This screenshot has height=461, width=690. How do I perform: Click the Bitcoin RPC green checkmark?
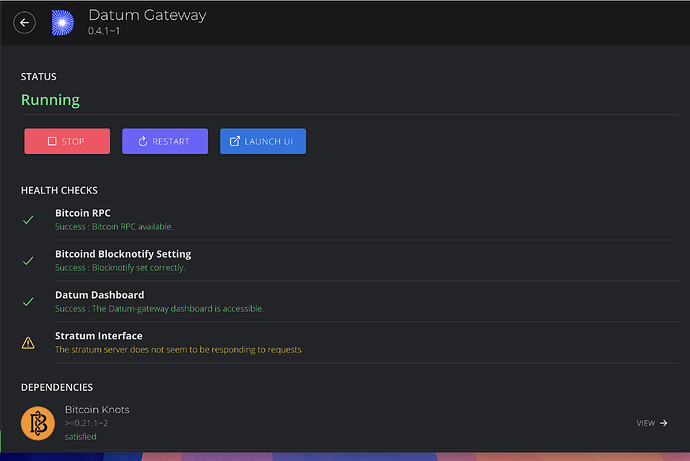28,220
